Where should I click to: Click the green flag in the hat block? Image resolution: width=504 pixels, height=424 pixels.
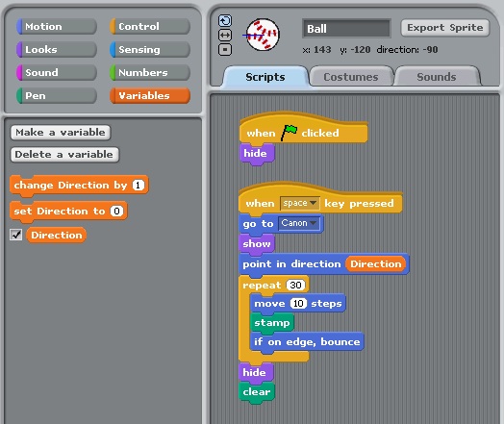click(290, 132)
